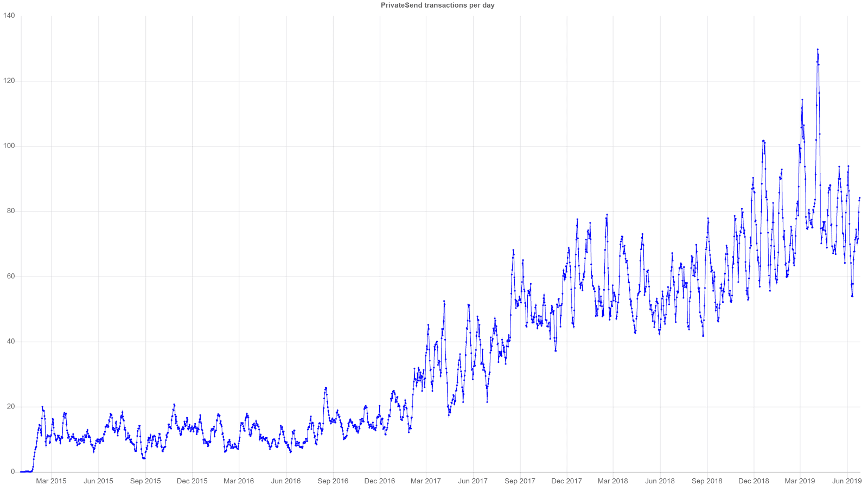Image resolution: width=868 pixels, height=492 pixels.
Task: Click the Sep 2018 x-axis label
Action: pyautogui.click(x=707, y=481)
